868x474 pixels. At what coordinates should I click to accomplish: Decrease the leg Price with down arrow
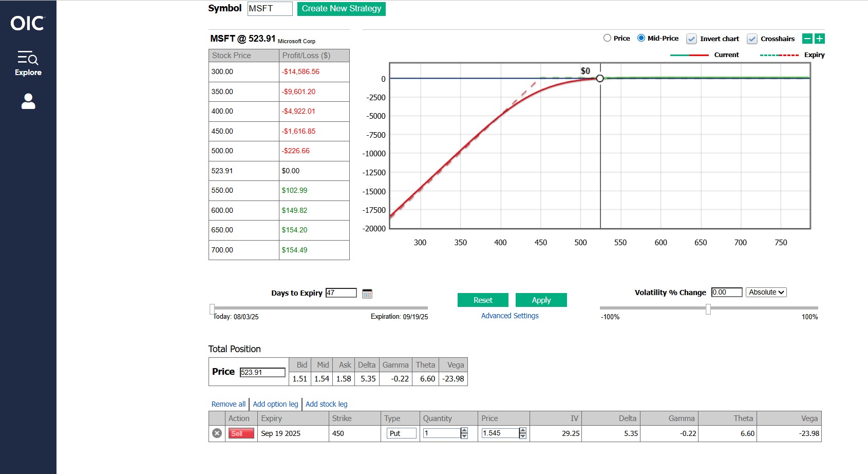523,436
